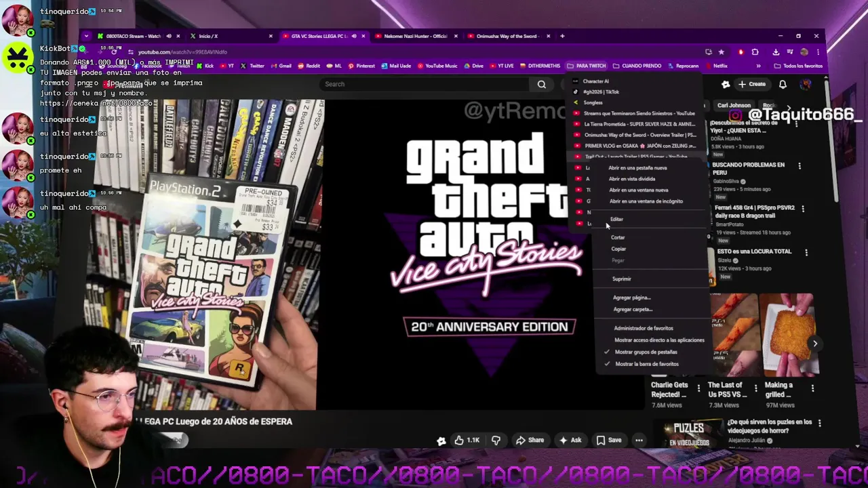This screenshot has width=868, height=488.
Task: Click the Ask button under the video
Action: pos(570,440)
